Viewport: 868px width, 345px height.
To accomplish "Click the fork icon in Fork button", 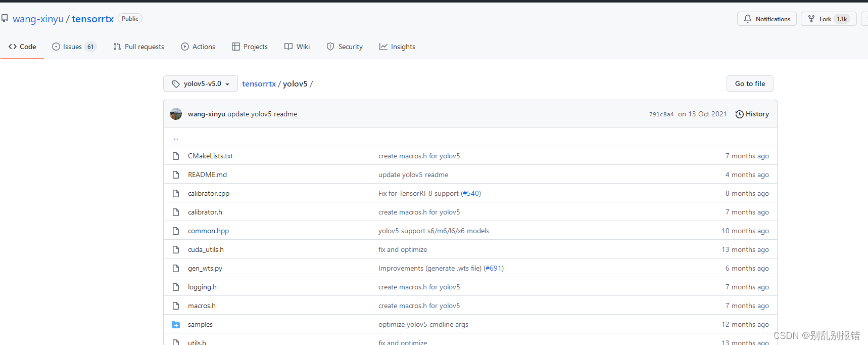I will pyautogui.click(x=811, y=19).
